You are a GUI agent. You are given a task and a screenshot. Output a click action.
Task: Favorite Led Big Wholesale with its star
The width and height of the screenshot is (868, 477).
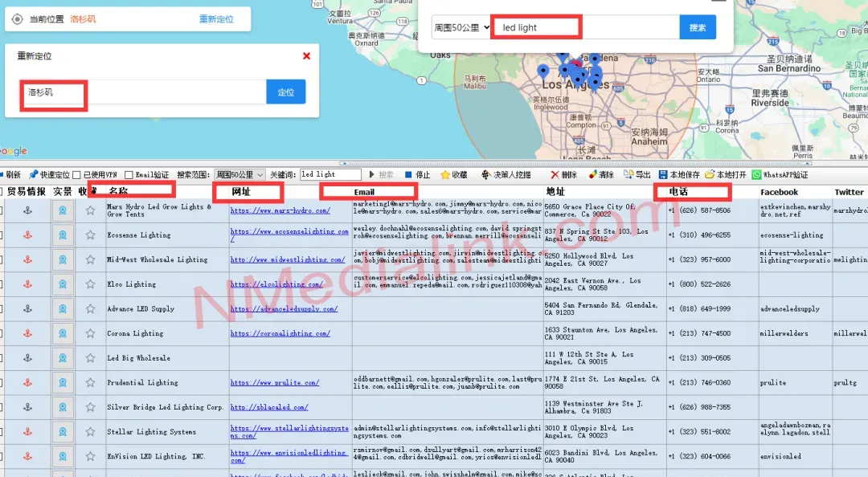90,358
